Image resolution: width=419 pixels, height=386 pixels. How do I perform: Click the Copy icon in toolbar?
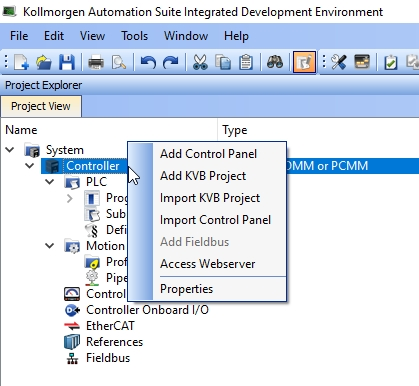(223, 62)
